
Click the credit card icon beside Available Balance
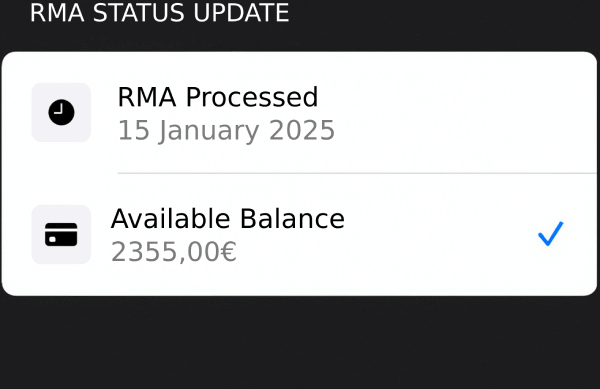[x=61, y=234]
